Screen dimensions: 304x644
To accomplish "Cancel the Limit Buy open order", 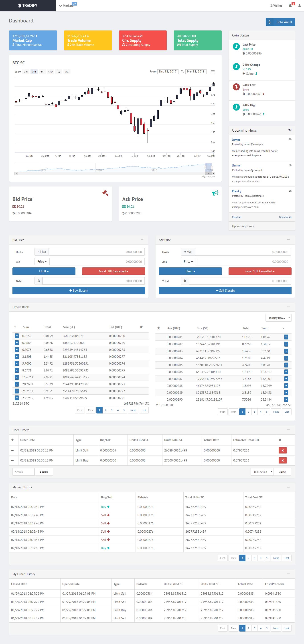I will 283,461.
